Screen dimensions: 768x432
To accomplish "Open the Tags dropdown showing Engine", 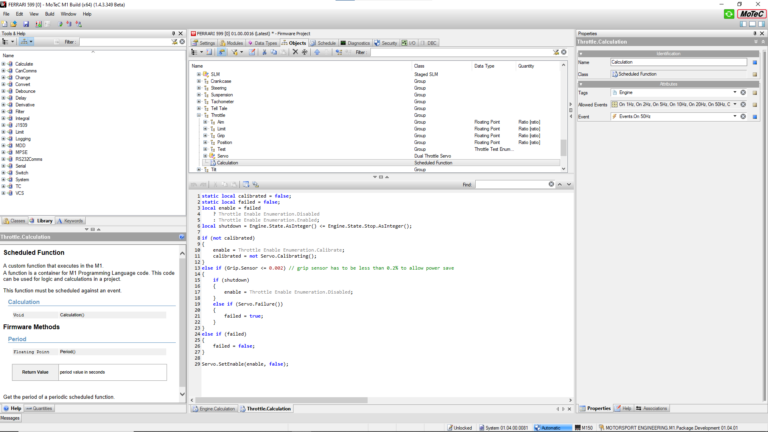I will pyautogui.click(x=735, y=92).
